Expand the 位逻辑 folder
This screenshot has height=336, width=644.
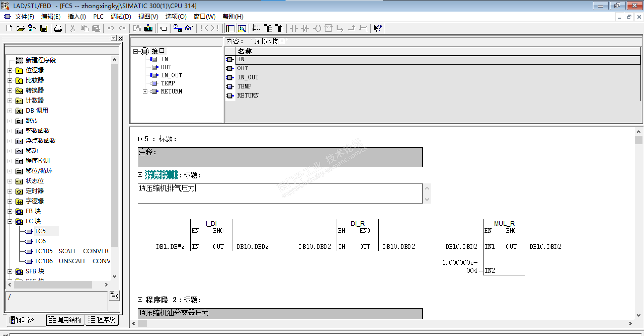click(x=10, y=71)
